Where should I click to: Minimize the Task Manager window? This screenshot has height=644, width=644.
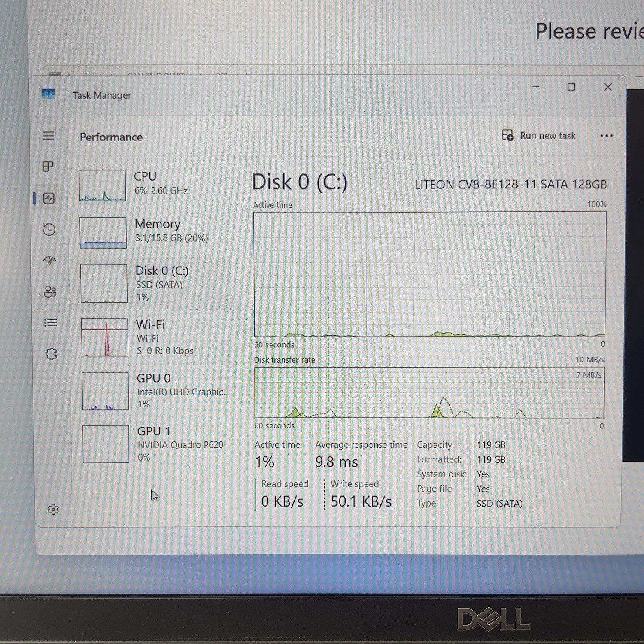535,87
